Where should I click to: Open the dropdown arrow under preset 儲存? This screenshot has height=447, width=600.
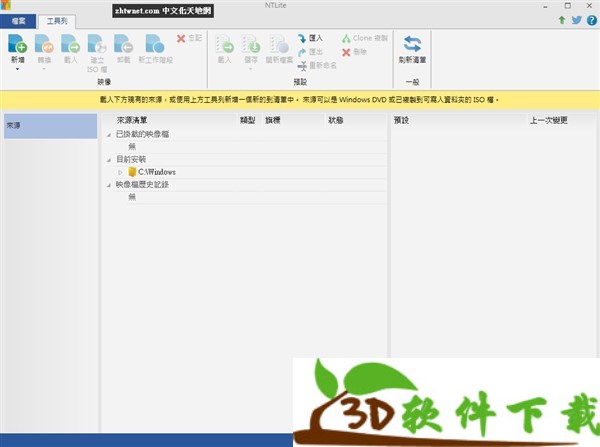[x=251, y=69]
